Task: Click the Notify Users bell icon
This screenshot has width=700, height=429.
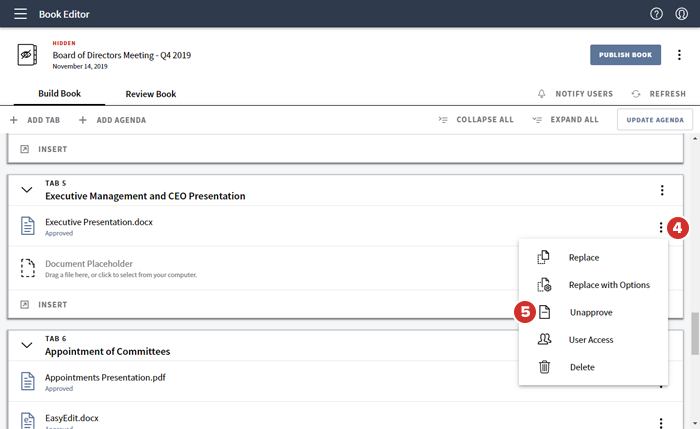Action: (x=542, y=94)
